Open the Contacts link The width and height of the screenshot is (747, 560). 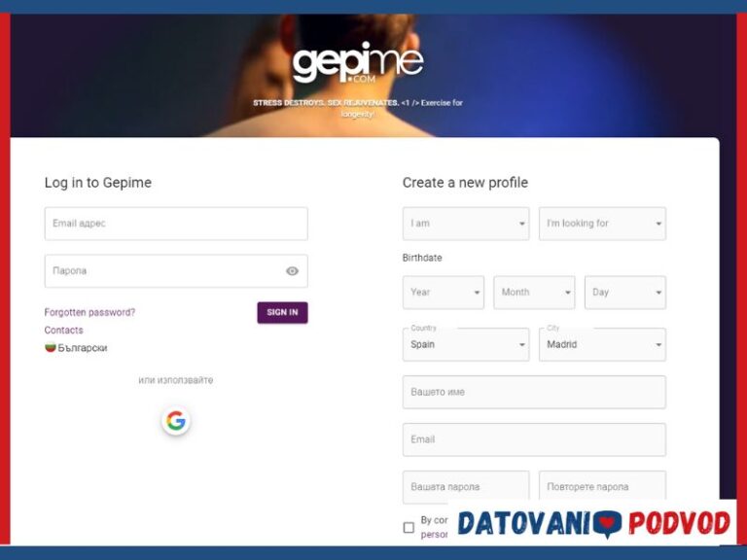tap(63, 330)
